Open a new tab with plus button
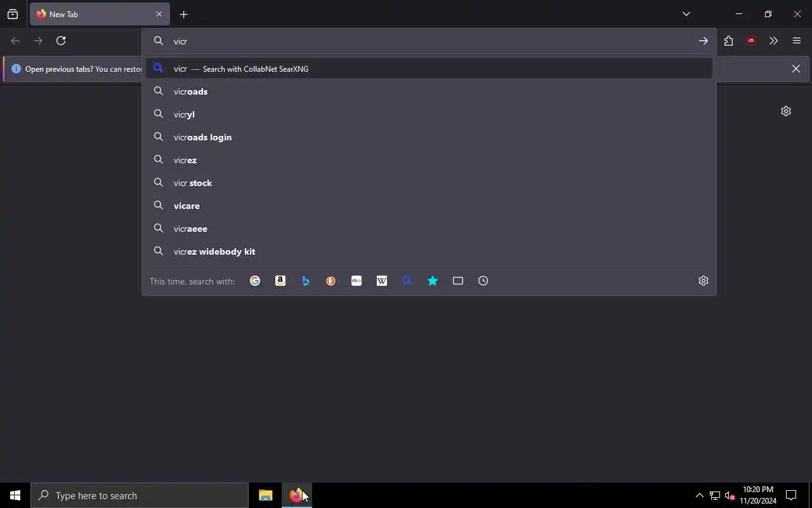The image size is (812, 508). (183, 14)
